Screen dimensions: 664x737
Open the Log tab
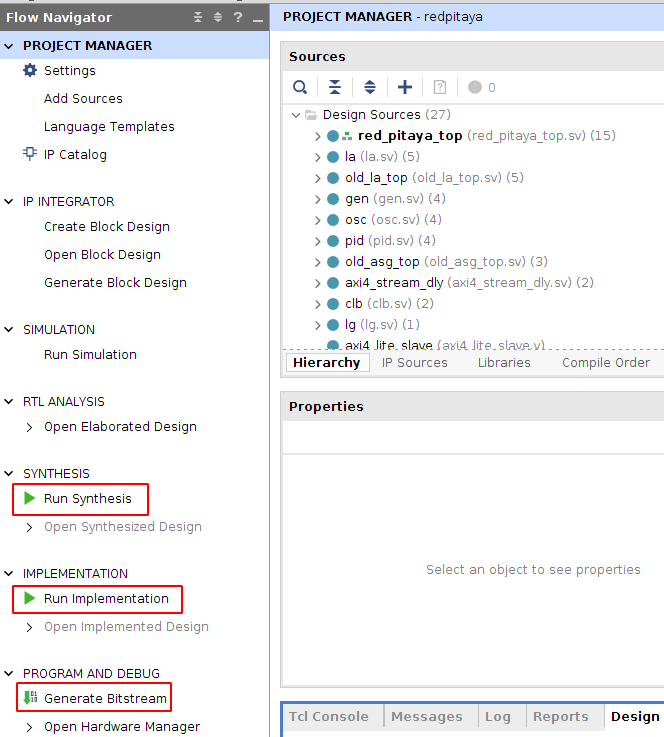(497, 716)
